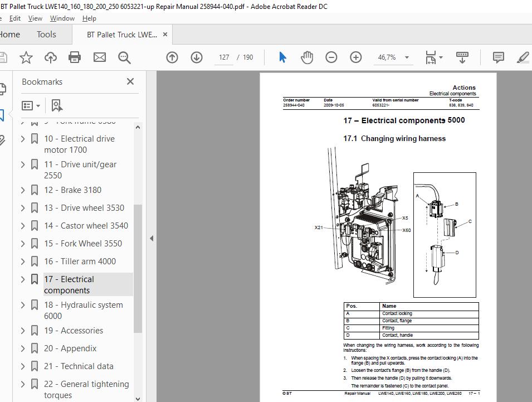Expand 15 - Fork Wheel 3550 bookmark

pos(23,244)
